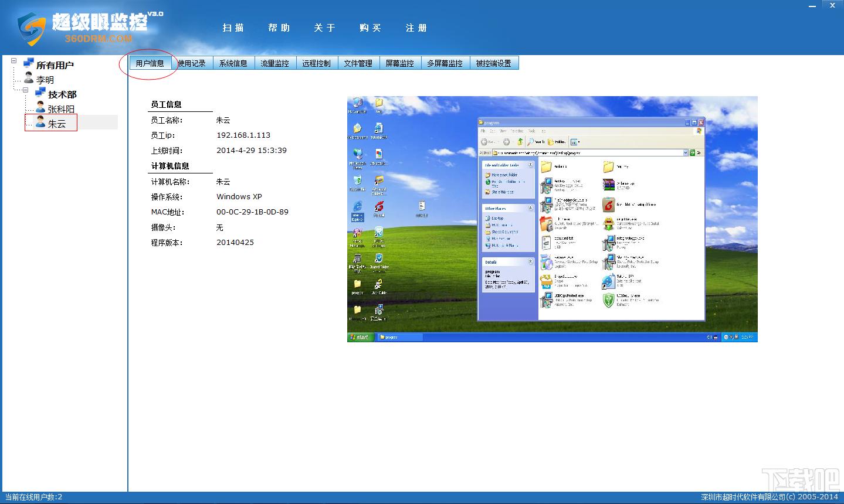Switch to the 使用记录 tab
Screen dimensions: 844x504
[x=192, y=63]
